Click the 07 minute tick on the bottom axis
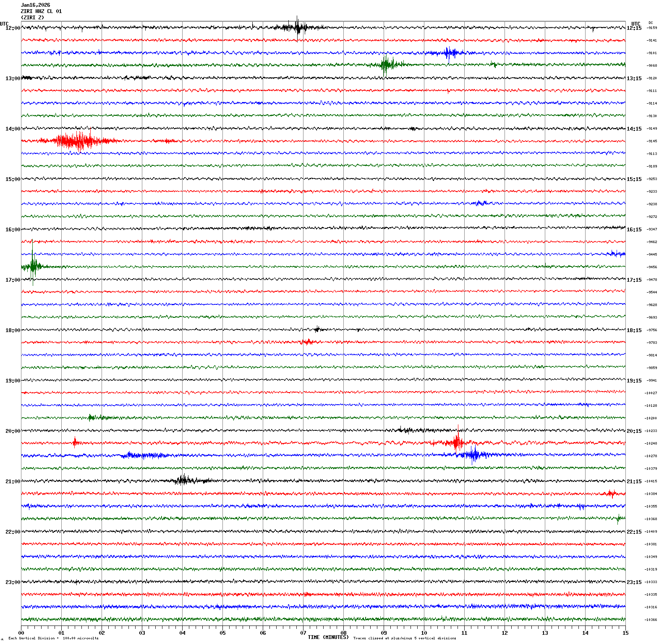Image resolution: width=659 pixels, height=644 pixels. pyautogui.click(x=303, y=633)
